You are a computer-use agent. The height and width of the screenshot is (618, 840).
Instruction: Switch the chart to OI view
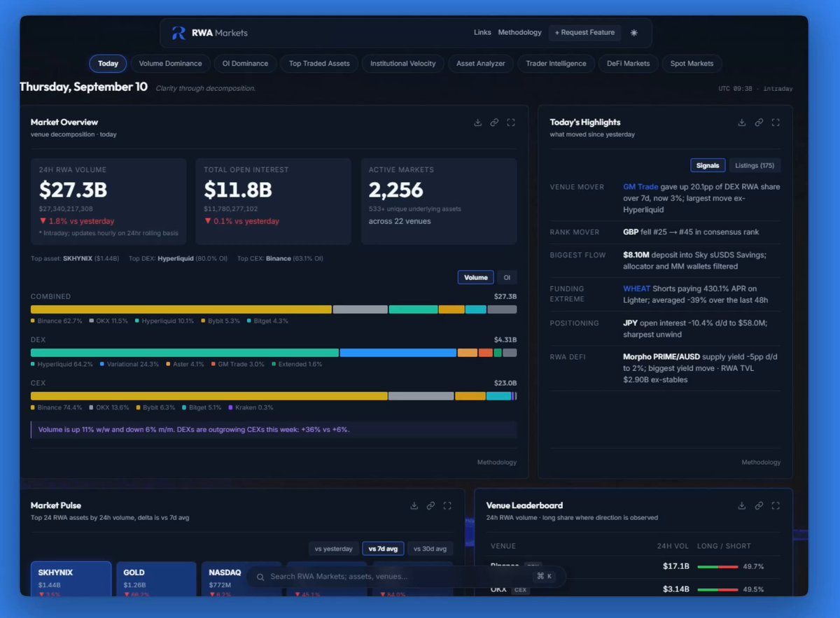[x=507, y=278]
